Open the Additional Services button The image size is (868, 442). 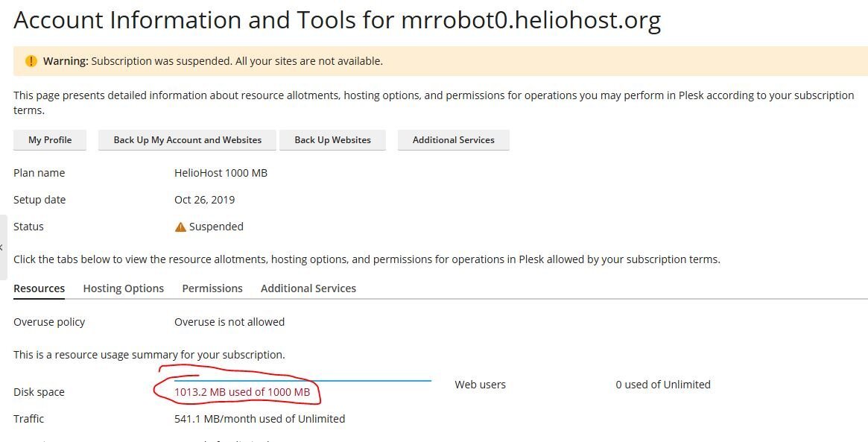click(x=454, y=140)
